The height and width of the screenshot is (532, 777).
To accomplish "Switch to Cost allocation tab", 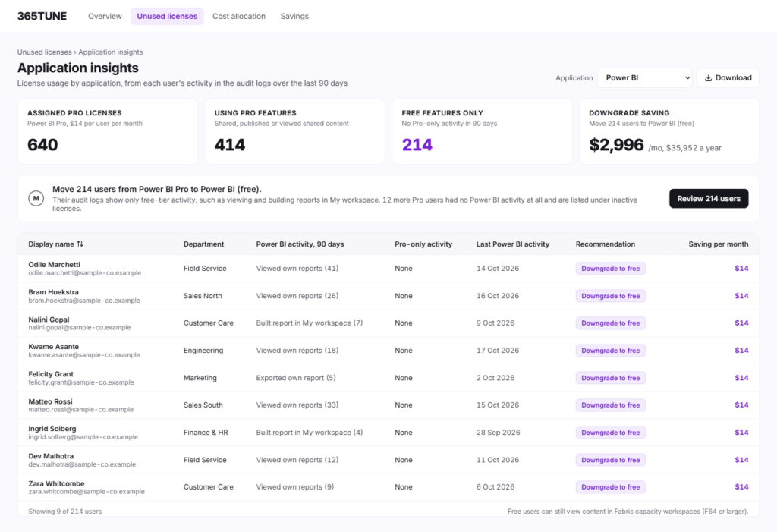I will pyautogui.click(x=239, y=17).
